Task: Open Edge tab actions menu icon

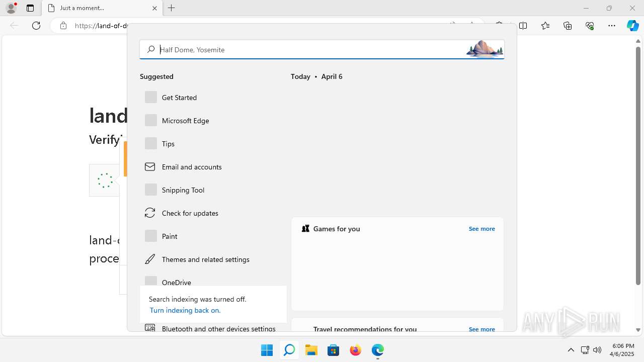Action: pos(30,8)
